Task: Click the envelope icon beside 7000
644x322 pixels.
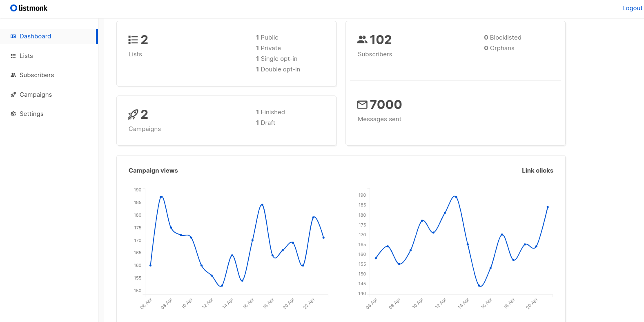Action: (362, 105)
